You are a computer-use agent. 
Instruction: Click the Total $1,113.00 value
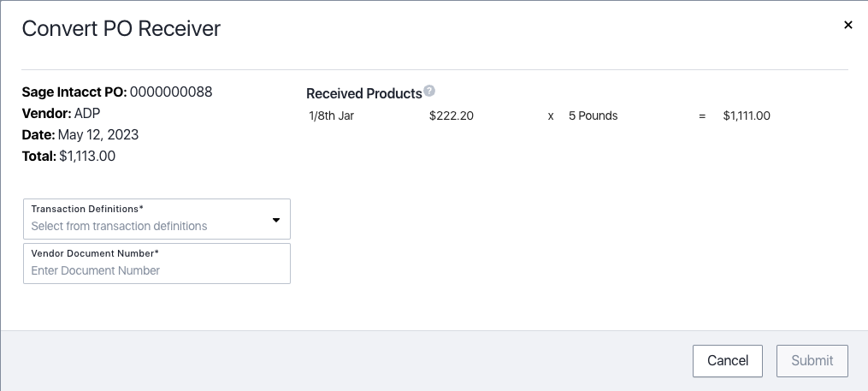click(x=87, y=157)
